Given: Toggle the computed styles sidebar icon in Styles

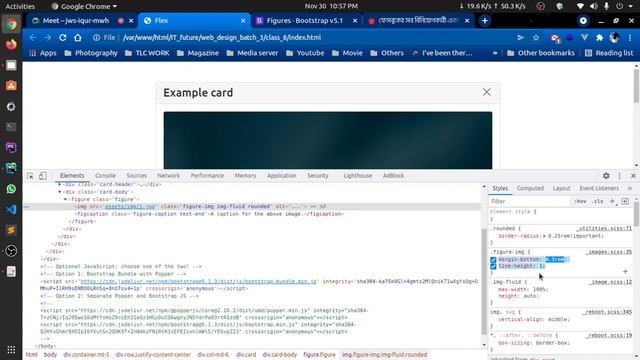Looking at the screenshot, I should 625,201.
